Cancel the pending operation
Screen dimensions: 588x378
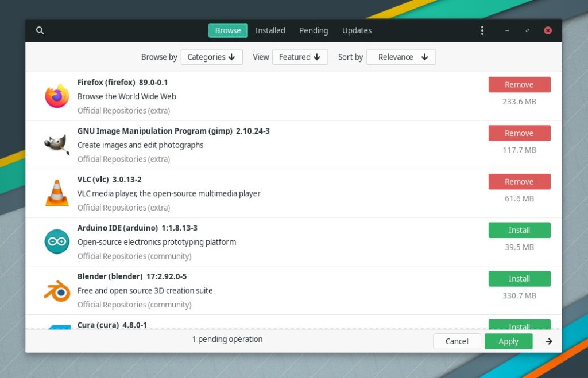457,341
